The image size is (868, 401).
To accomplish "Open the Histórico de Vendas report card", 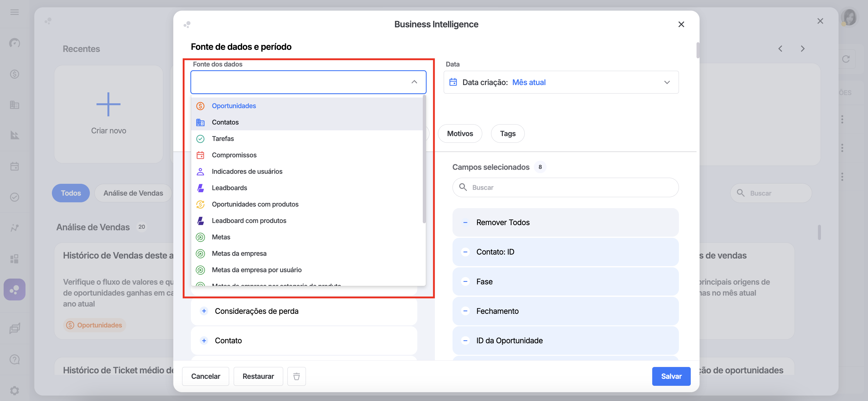I will pos(114,291).
